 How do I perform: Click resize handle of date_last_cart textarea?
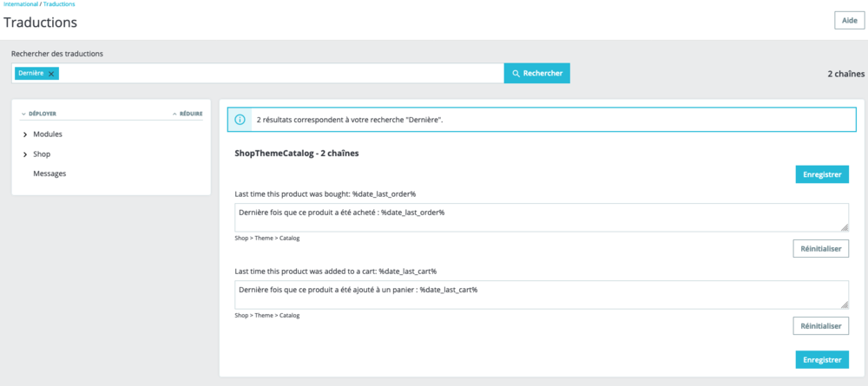pos(845,304)
